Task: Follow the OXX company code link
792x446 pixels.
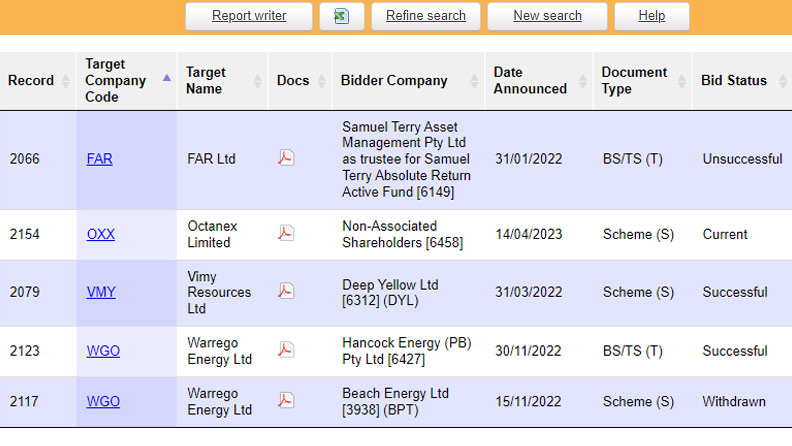Action: pos(101,235)
